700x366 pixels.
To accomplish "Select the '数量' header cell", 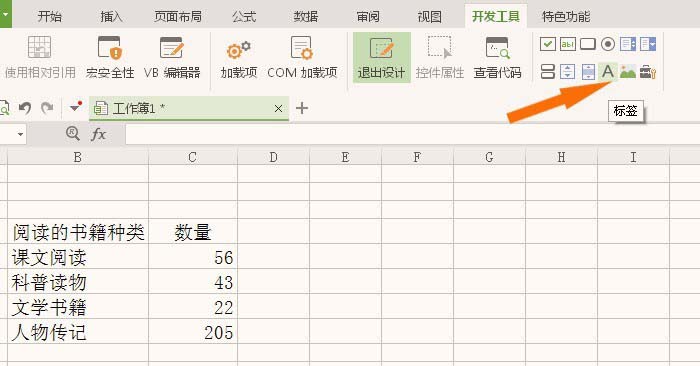I will [192, 232].
